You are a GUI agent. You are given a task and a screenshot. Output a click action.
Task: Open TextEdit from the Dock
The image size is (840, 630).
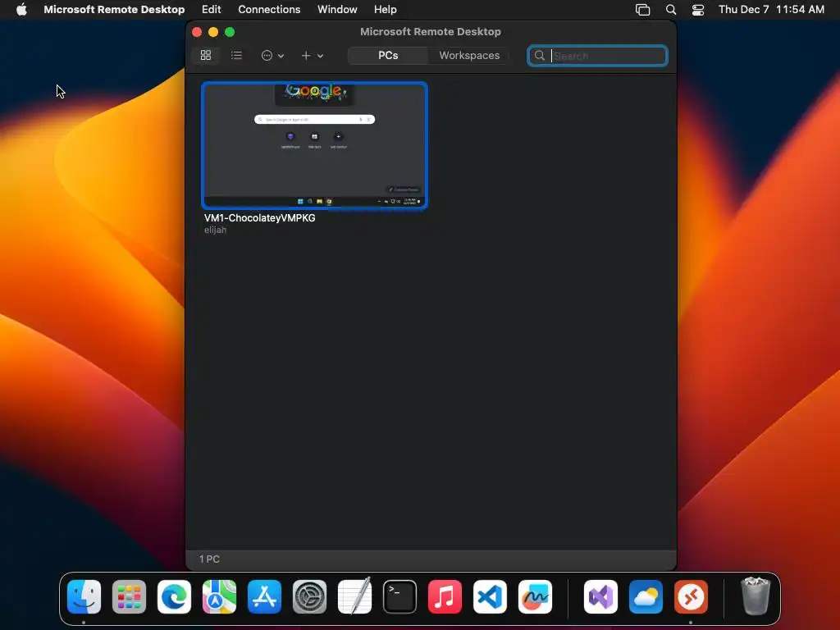[x=354, y=596]
